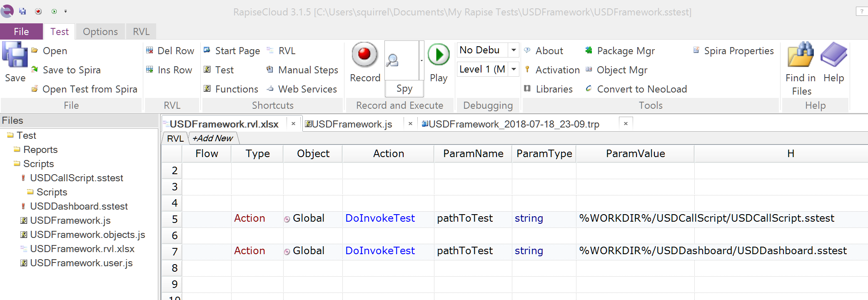Click Convert to NeoLoad
Image resolution: width=868 pixels, height=300 pixels.
(x=641, y=89)
